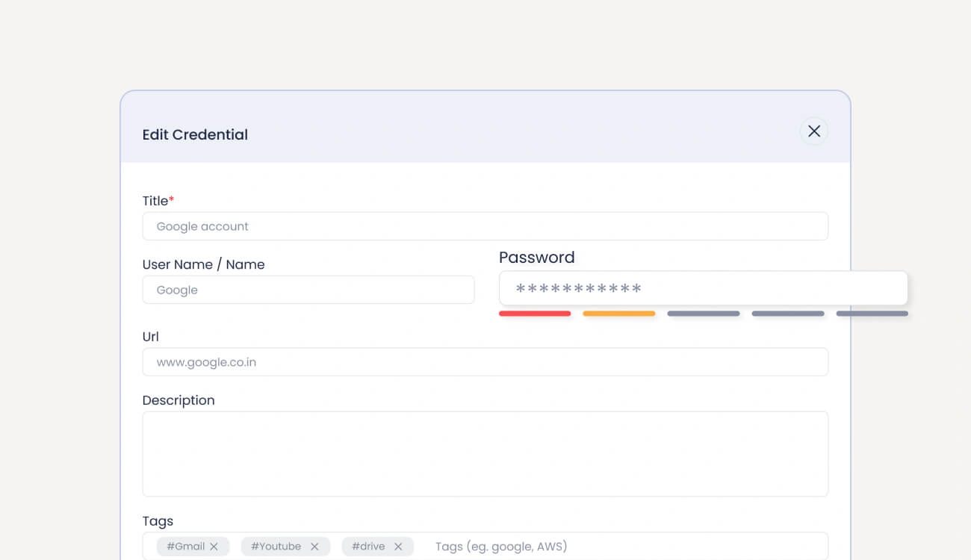
Task: Click inside the Description text area
Action: click(x=485, y=454)
